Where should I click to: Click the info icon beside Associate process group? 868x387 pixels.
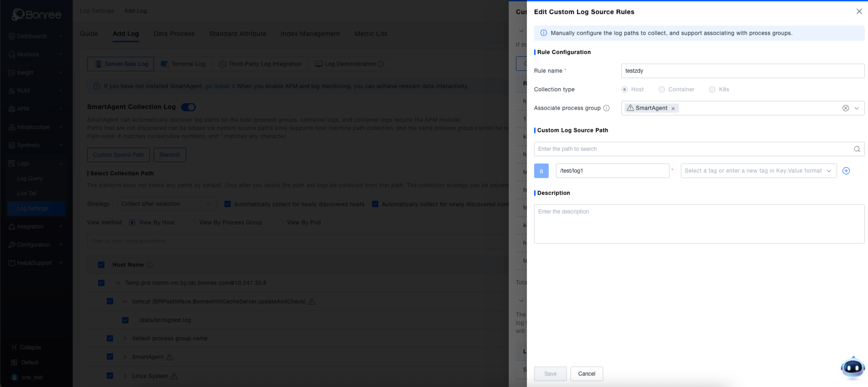(606, 108)
